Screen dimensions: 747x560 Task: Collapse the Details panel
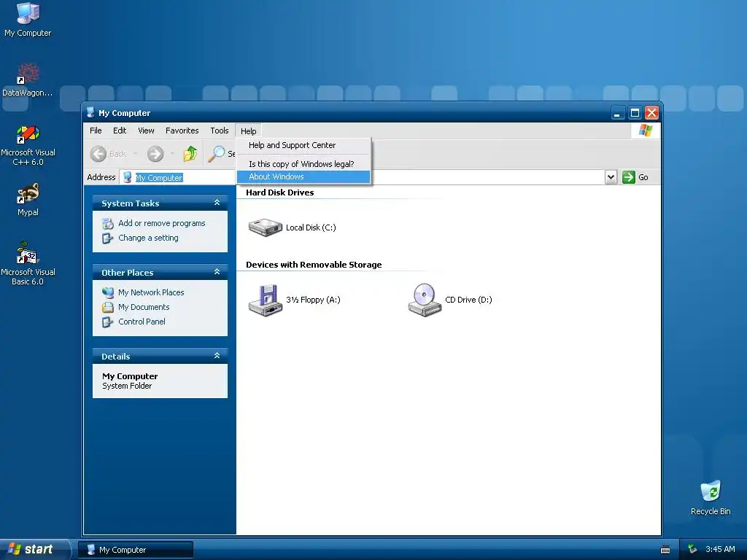pyautogui.click(x=217, y=356)
